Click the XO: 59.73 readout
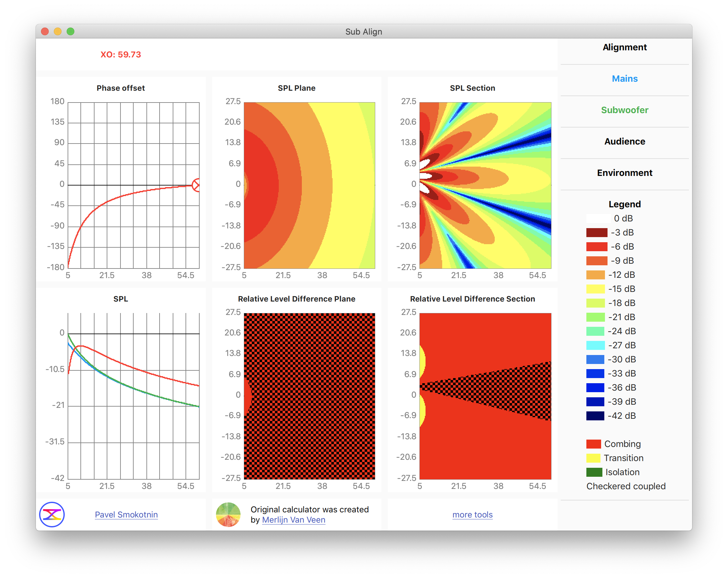The image size is (728, 578). coord(120,55)
